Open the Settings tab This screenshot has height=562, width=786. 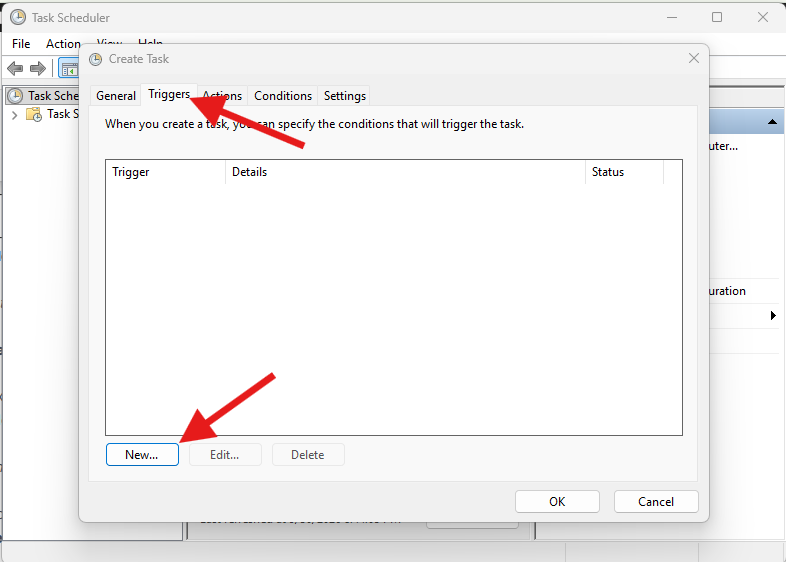(344, 95)
